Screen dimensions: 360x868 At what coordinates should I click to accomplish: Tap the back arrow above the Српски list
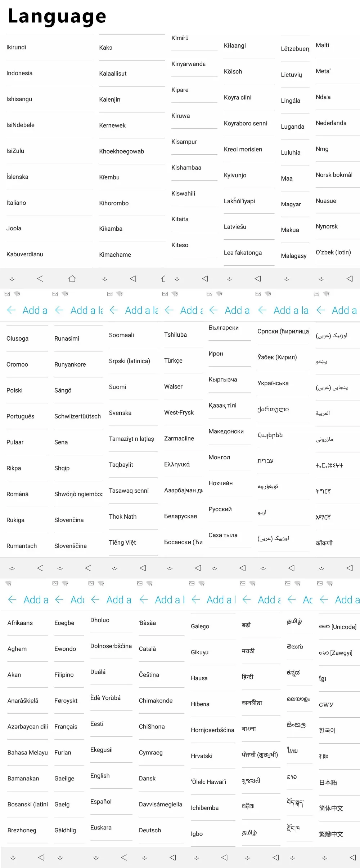pyautogui.click(x=262, y=310)
